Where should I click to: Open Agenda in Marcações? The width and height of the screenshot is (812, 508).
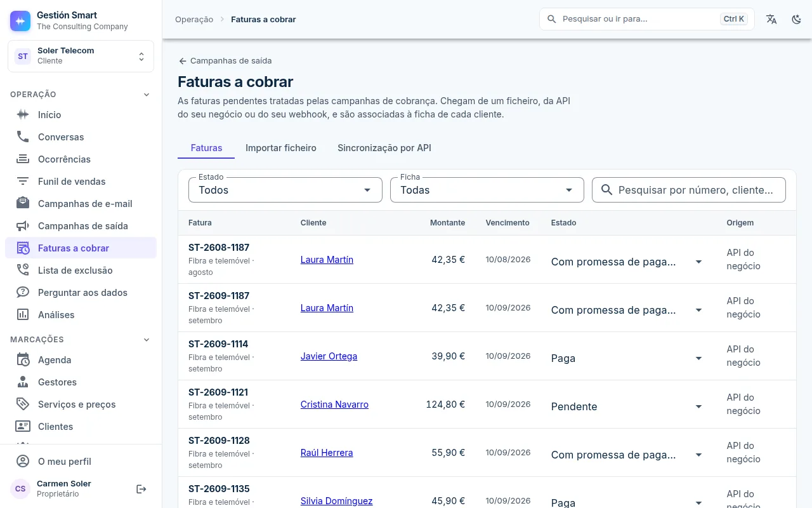[81, 360]
